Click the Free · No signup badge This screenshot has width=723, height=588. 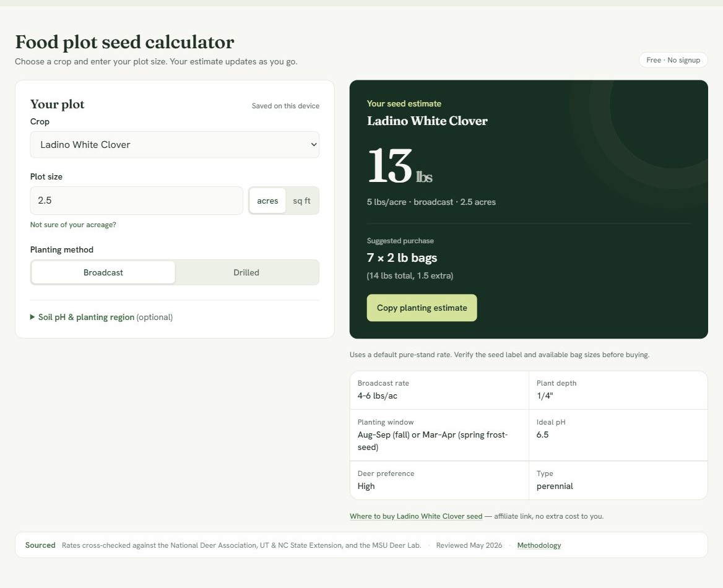tap(673, 60)
